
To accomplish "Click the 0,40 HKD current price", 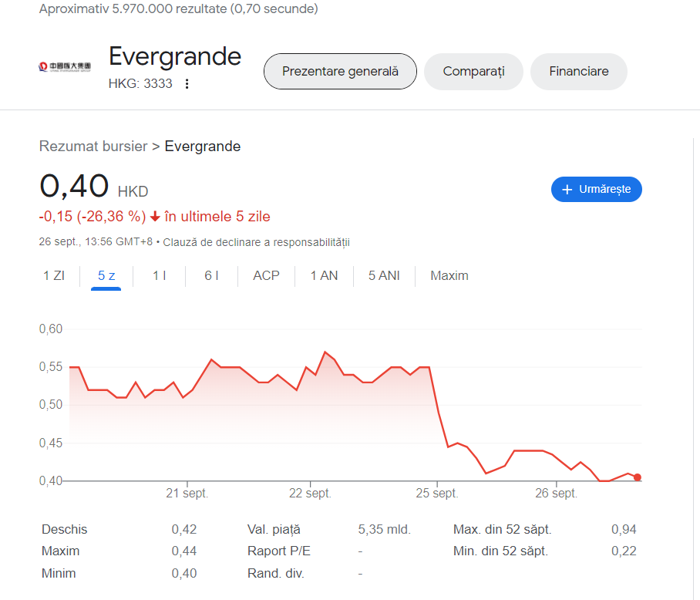I will click(94, 187).
